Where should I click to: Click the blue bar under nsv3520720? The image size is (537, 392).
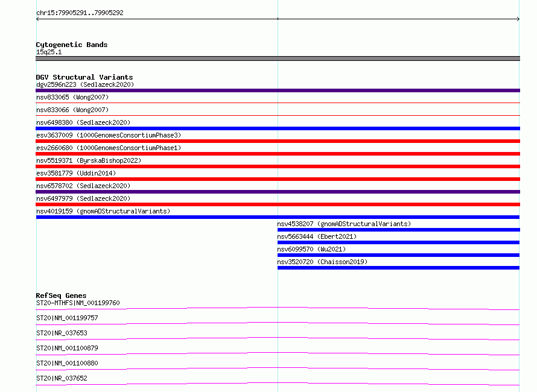click(398, 268)
